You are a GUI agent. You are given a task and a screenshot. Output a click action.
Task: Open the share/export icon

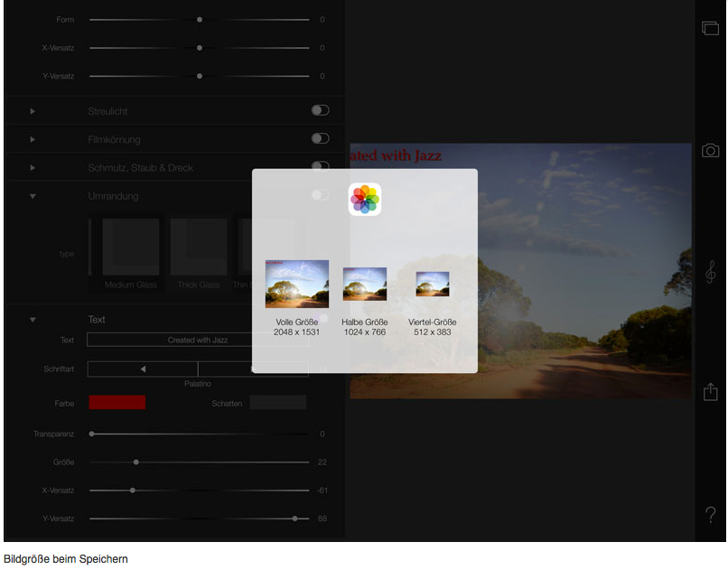[x=710, y=392]
